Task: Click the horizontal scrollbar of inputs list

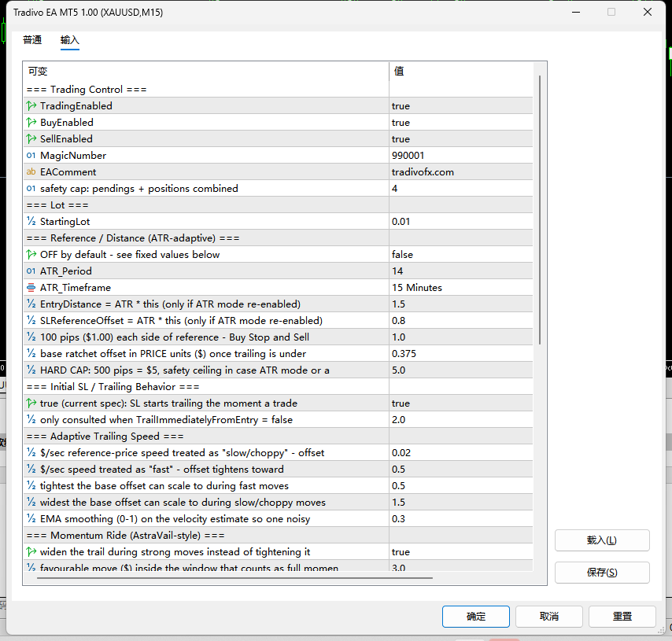Action: click(x=234, y=577)
